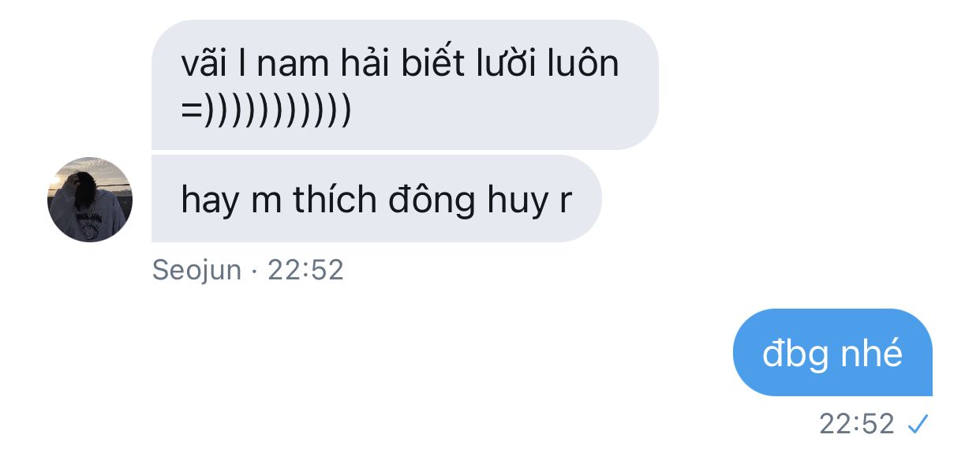The height and width of the screenshot is (457, 980).
Task: Click the '=))))))))))' emoticon text
Action: [266, 111]
